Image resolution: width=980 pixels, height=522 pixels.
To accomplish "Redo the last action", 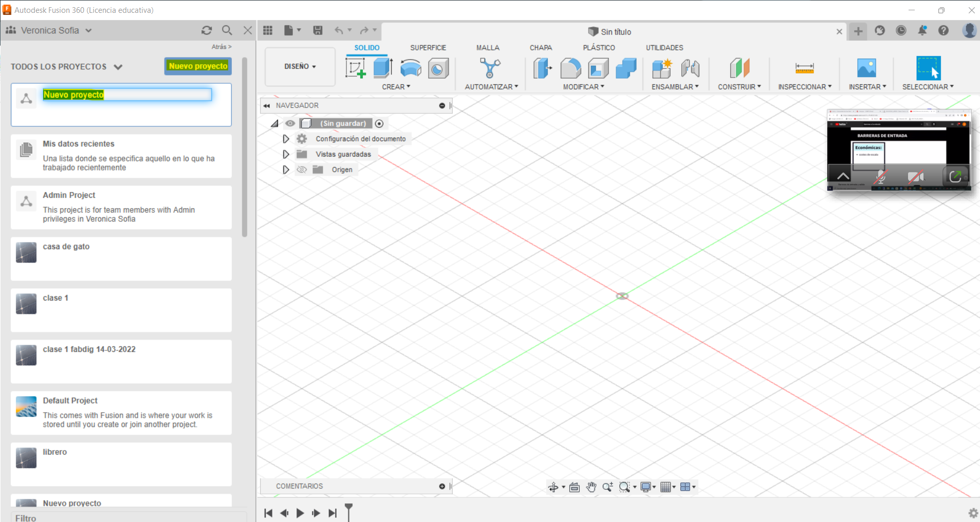I will coord(364,30).
